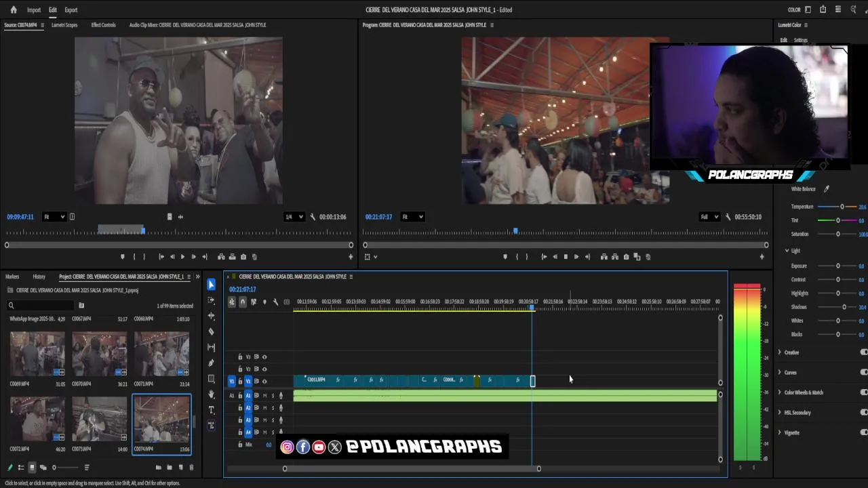The height and width of the screenshot is (488, 868).
Task: Open Source Monitor 1/4 resolution dropdown
Action: pos(294,217)
